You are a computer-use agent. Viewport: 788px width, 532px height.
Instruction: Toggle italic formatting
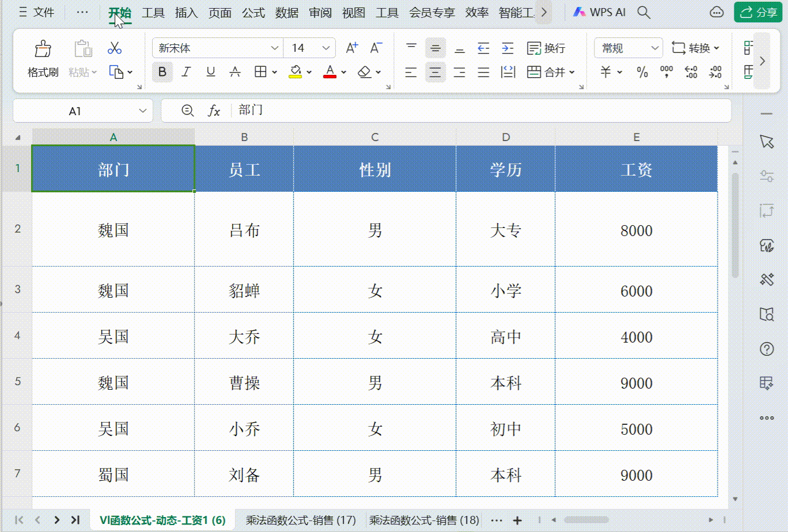coord(186,72)
